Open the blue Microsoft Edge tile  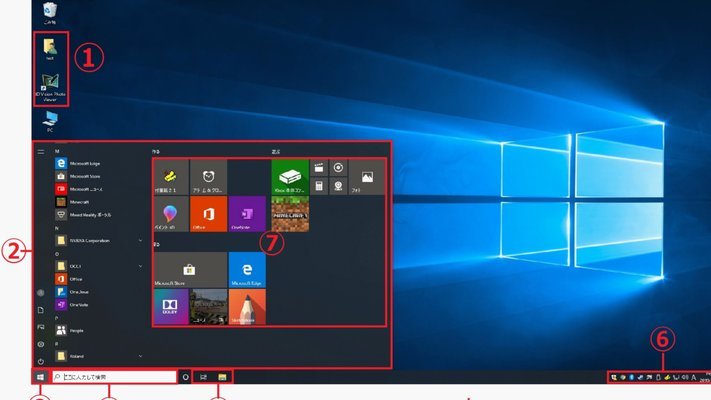click(247, 270)
